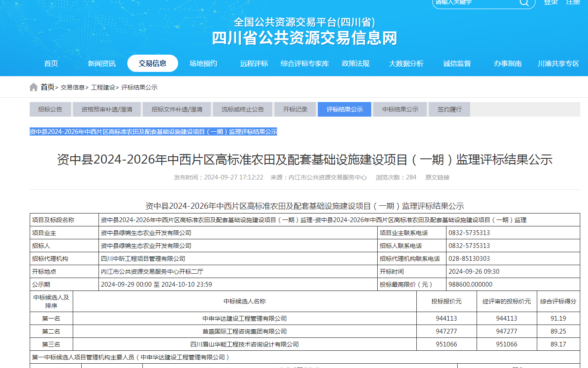Viewport: 588px width, 368px height.
Task: Switch to 中标结果公示 tab
Action: coord(400,109)
